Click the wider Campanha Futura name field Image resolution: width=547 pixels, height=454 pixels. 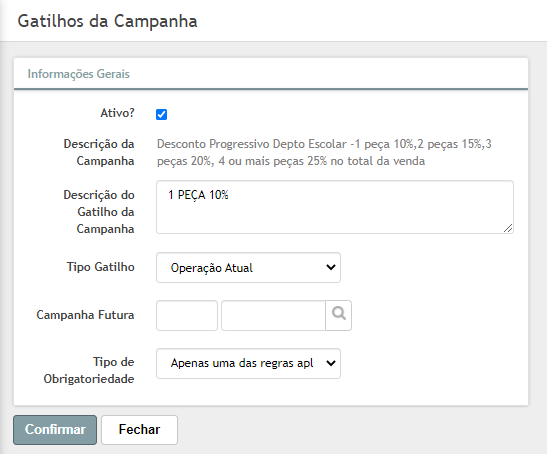coord(274,315)
